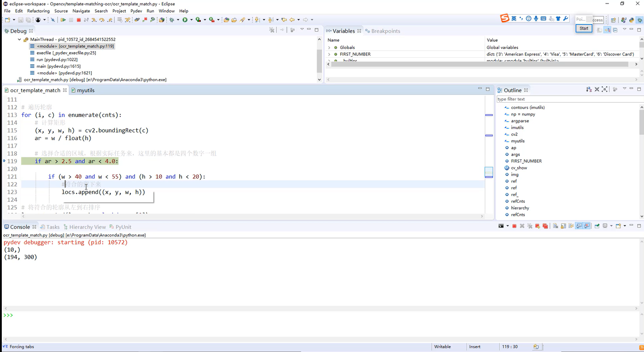
Task: Click the Outline view vertical scrollbar thumb
Action: point(642,122)
